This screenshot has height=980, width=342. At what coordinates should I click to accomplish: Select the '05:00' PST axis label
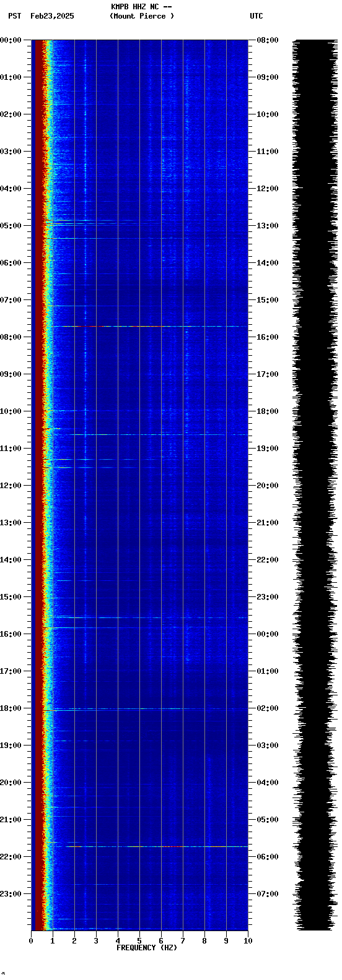[11, 226]
